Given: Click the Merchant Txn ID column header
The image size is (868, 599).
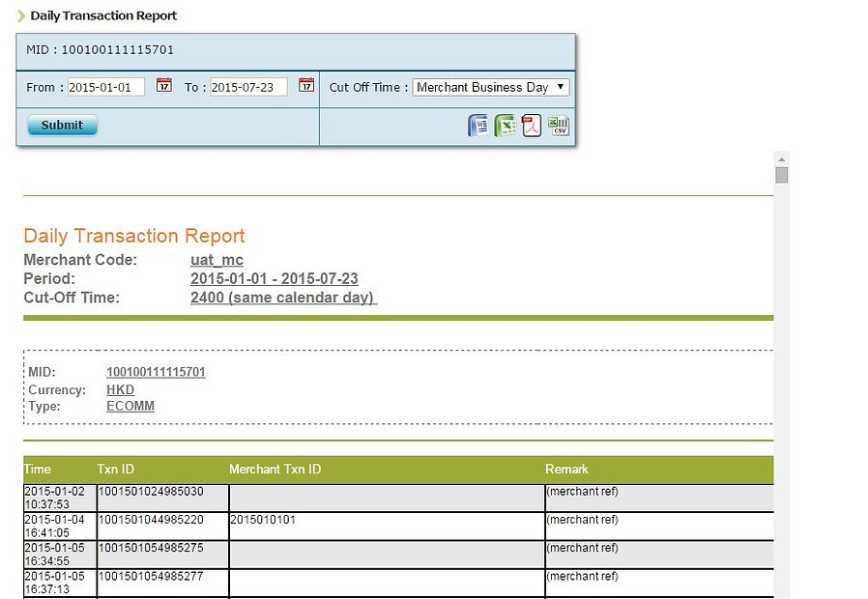Looking at the screenshot, I should click(275, 469).
